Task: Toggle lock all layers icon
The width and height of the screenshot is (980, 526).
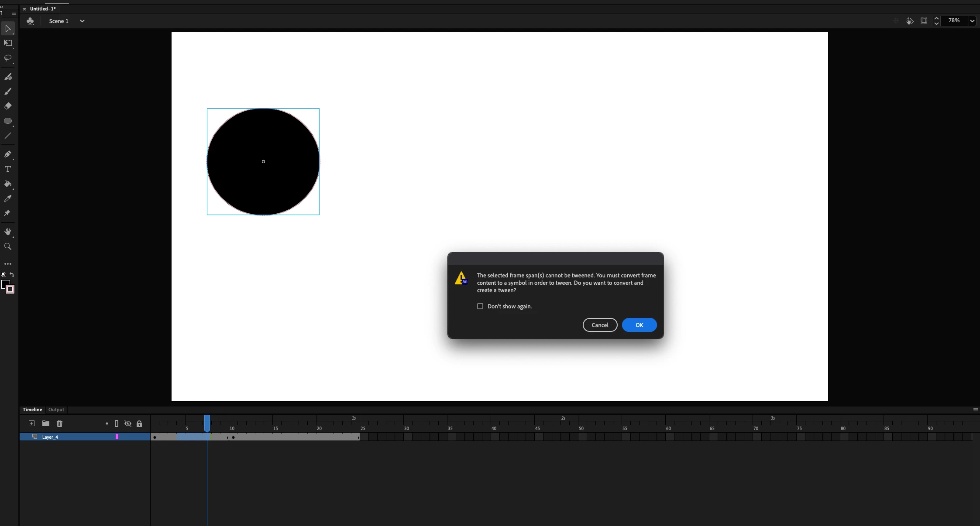Action: point(139,424)
